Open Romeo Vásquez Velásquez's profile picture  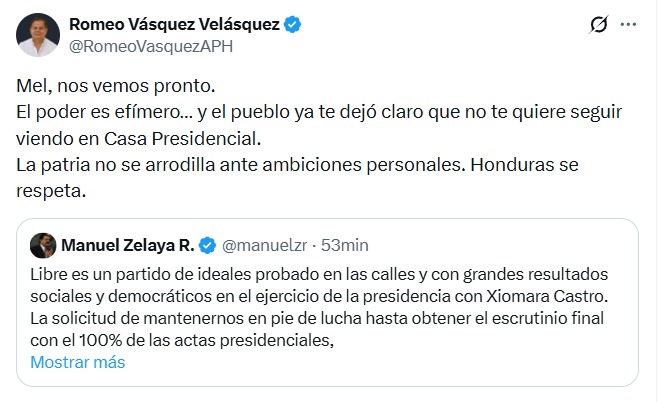click(x=36, y=34)
